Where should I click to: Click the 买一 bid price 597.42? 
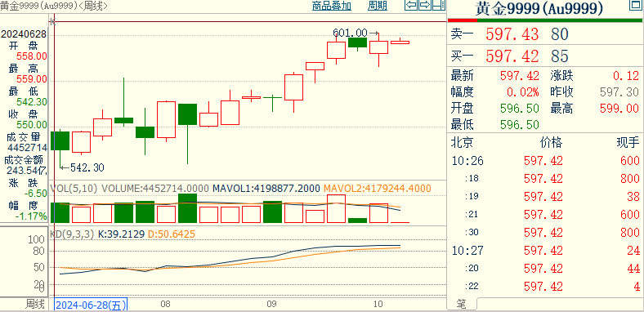click(x=512, y=56)
